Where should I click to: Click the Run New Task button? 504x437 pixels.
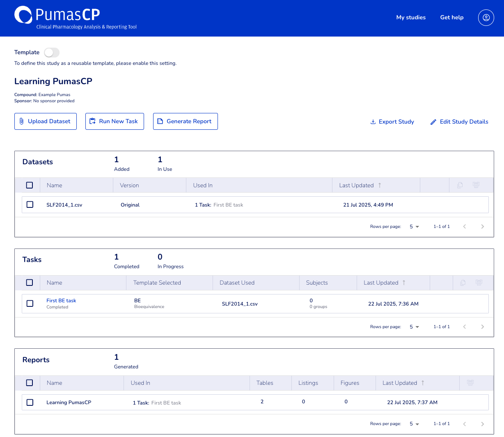(x=115, y=122)
